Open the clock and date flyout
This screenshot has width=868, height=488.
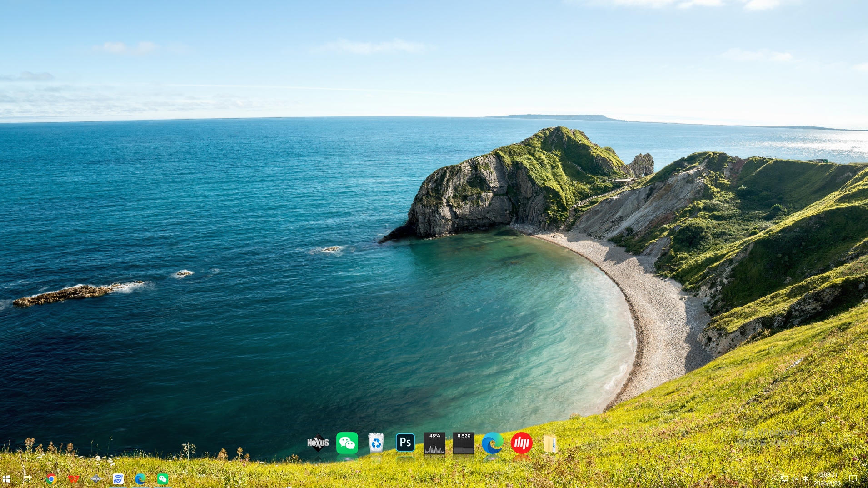click(827, 478)
